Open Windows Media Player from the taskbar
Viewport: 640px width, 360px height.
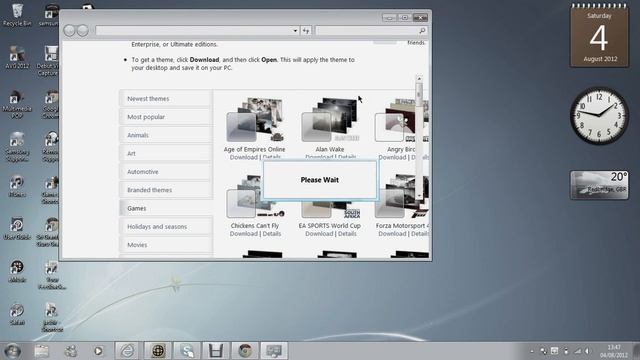(x=98, y=351)
